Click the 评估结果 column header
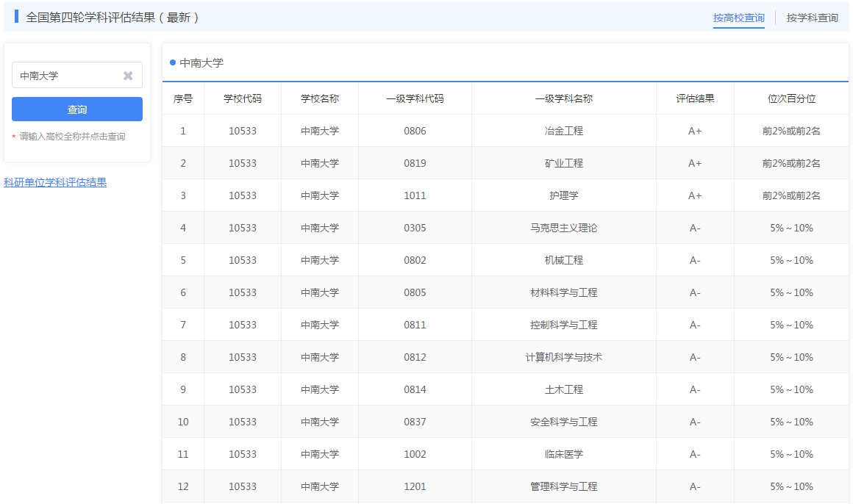 [x=693, y=98]
